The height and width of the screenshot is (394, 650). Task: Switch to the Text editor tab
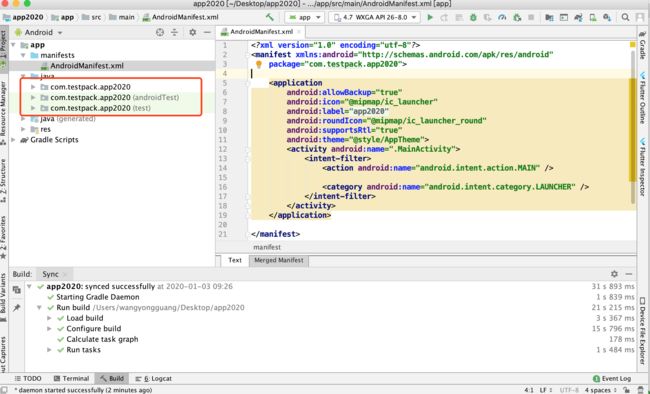(235, 260)
